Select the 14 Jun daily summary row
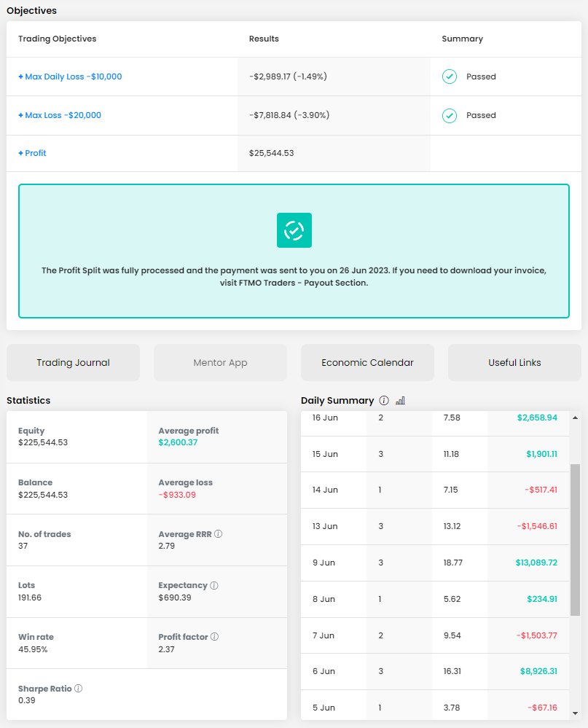Screen dimensions: 588x728 pos(435,490)
